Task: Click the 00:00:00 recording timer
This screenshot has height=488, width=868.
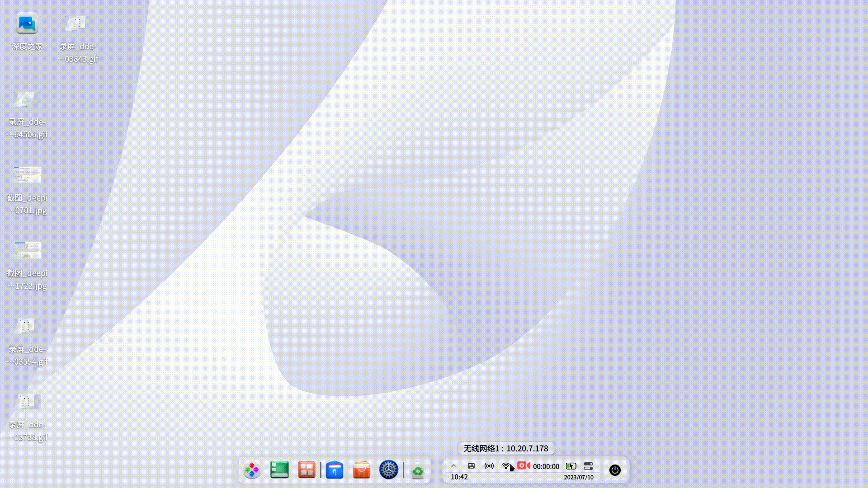Action: coord(545,466)
